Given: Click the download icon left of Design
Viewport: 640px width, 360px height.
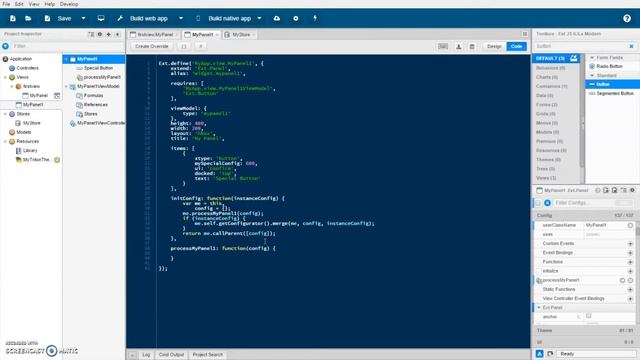Looking at the screenshot, I should (459, 47).
